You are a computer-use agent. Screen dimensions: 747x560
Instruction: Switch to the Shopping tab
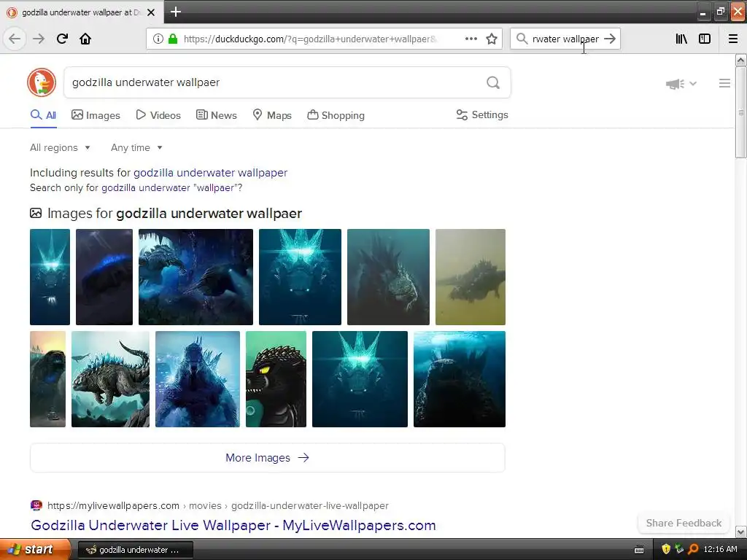[336, 115]
